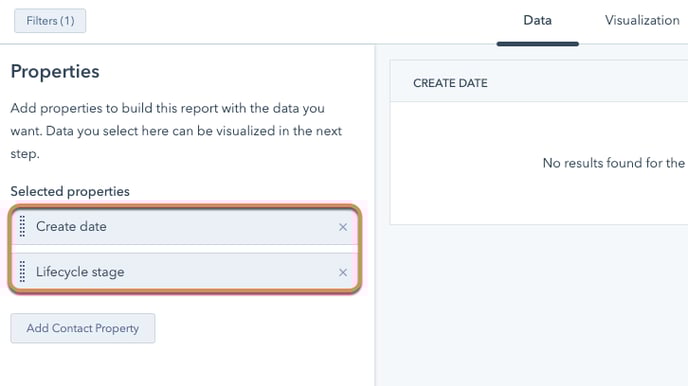Switch to the Visualization tab
The height and width of the screenshot is (386, 688).
point(642,20)
